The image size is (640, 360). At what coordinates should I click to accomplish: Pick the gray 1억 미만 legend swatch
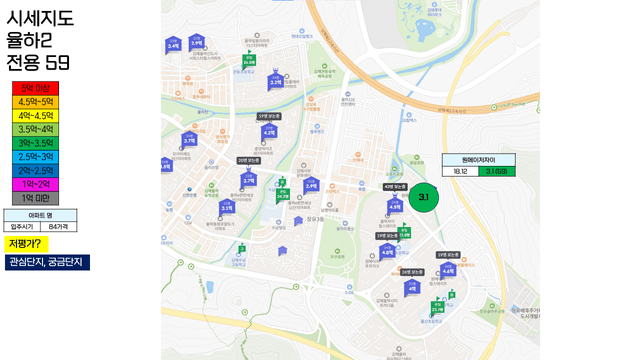click(36, 198)
